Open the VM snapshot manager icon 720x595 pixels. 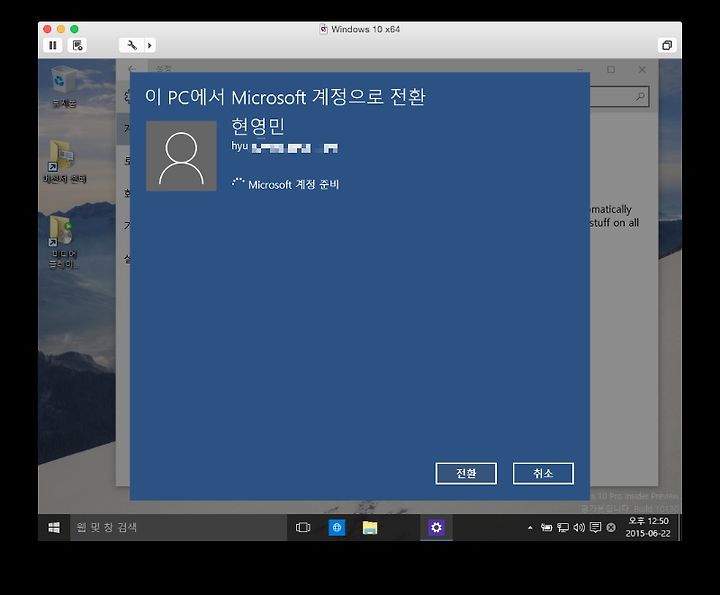coord(78,45)
